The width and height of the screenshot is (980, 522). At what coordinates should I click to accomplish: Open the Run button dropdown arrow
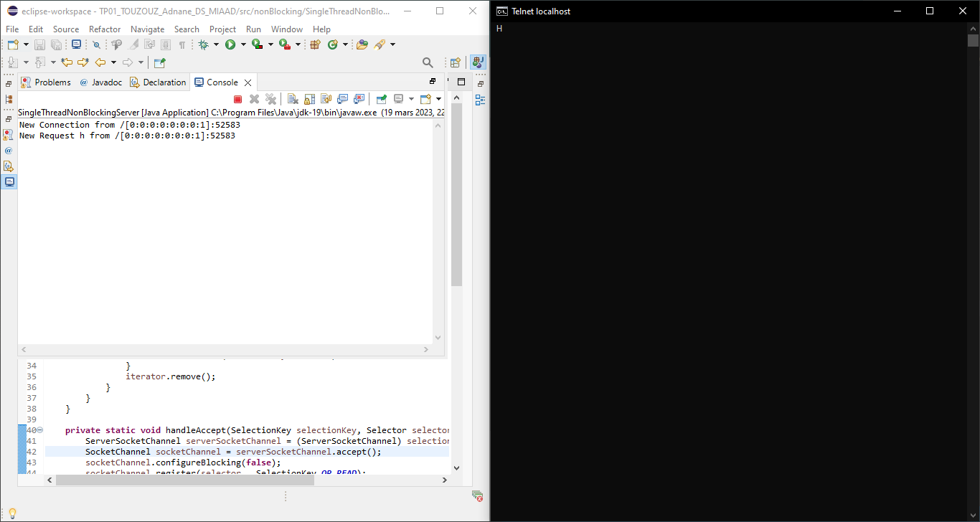click(243, 44)
